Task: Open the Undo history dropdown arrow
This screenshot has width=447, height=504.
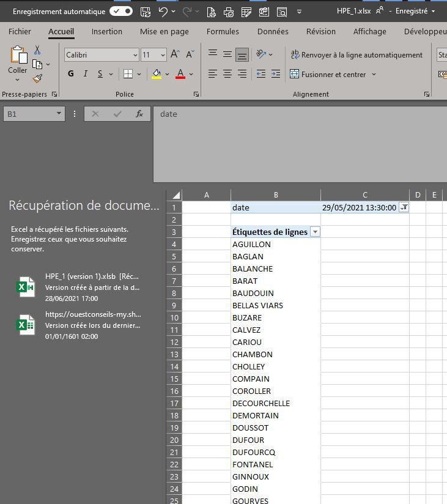Action: [x=174, y=12]
